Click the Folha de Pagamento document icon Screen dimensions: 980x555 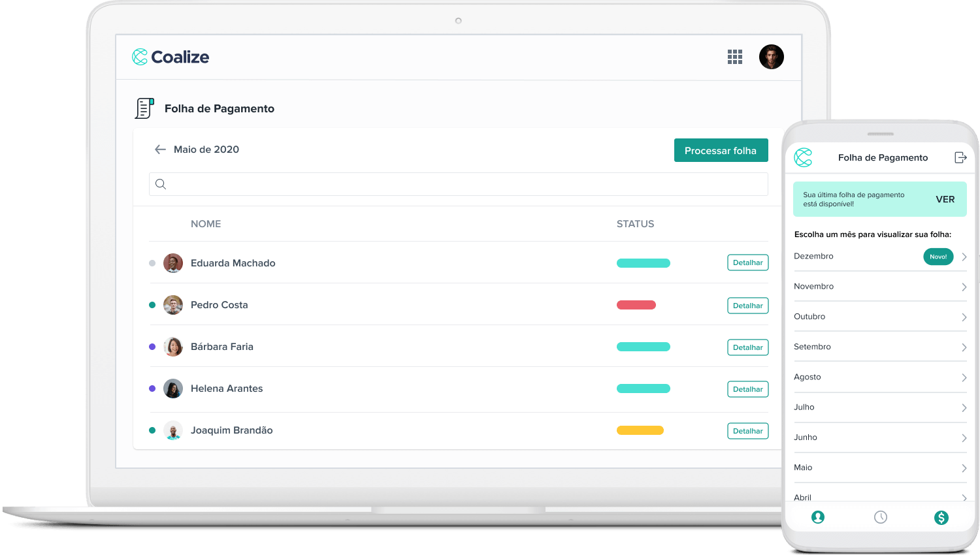coord(144,108)
